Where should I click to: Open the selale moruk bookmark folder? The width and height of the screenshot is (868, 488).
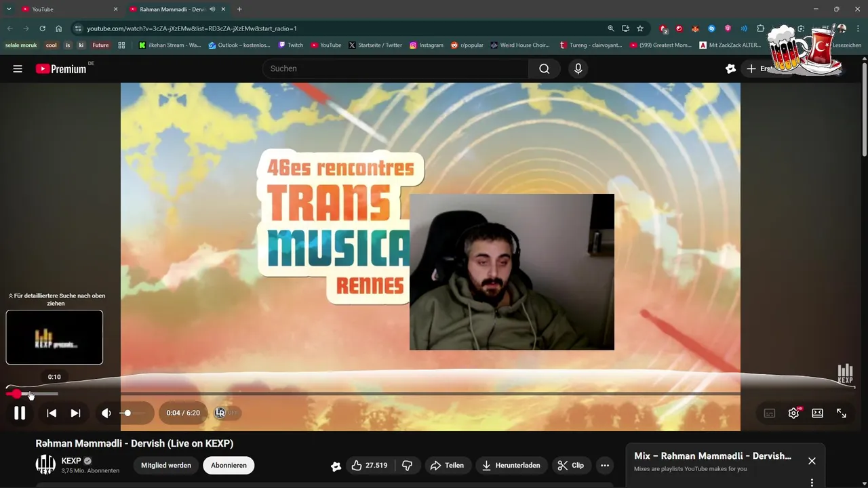pos(21,45)
